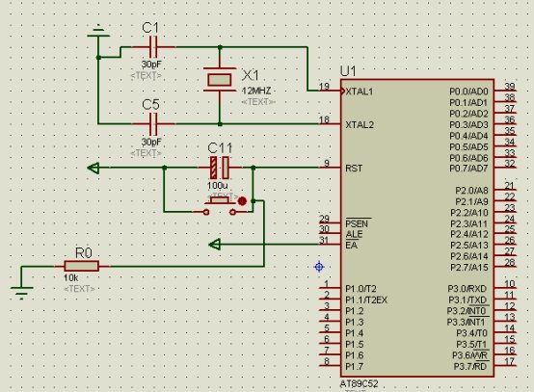
Task: Click pin number 39 on the chip
Action: coord(510,87)
